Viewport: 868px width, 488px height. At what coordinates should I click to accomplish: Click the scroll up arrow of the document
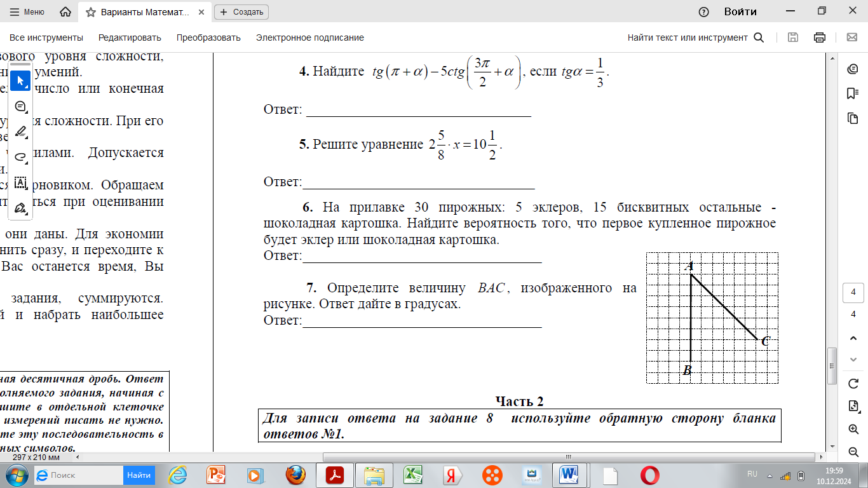pyautogui.click(x=832, y=57)
